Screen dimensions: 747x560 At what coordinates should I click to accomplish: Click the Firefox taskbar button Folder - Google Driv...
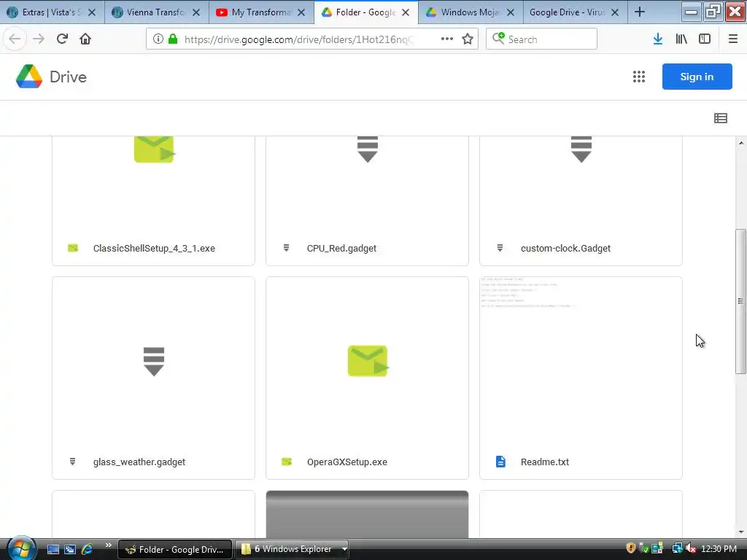click(x=175, y=550)
